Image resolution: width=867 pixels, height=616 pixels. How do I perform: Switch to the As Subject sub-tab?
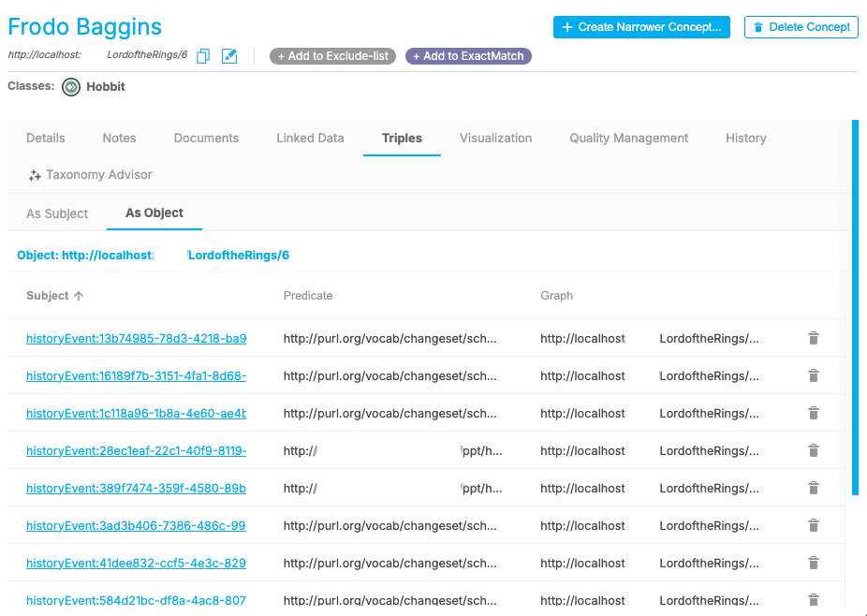pyautogui.click(x=57, y=213)
